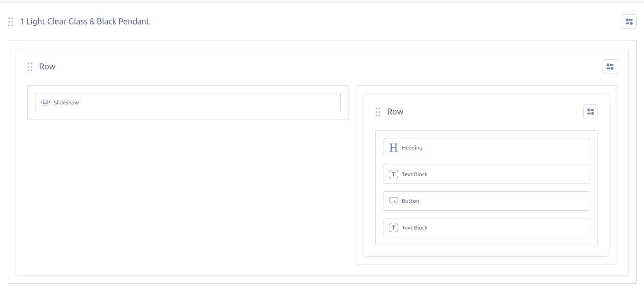Click the nested Row drag handle

pos(378,112)
